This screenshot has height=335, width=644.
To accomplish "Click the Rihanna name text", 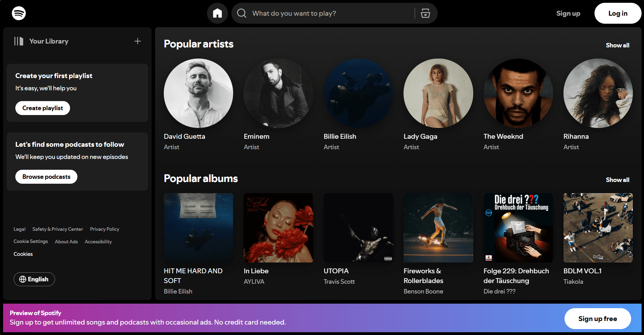I will point(576,136).
